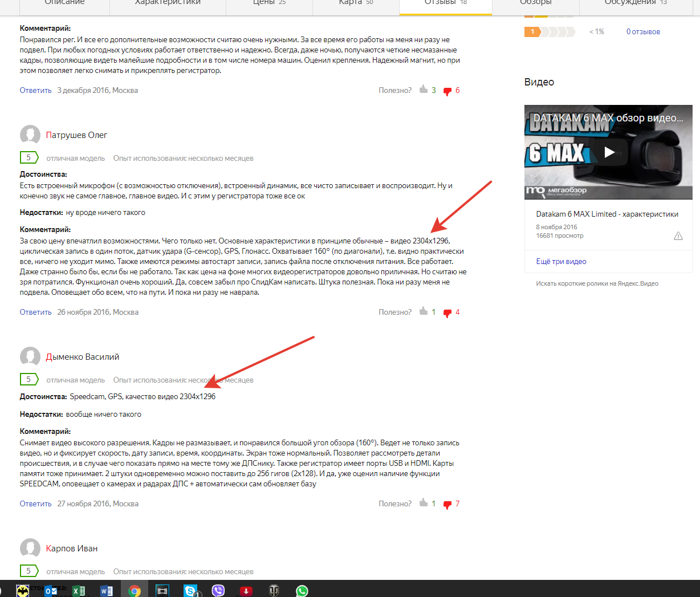This screenshot has height=597, width=700.
Task: Click Дыменко Василий's avatar picture
Action: 30,357
